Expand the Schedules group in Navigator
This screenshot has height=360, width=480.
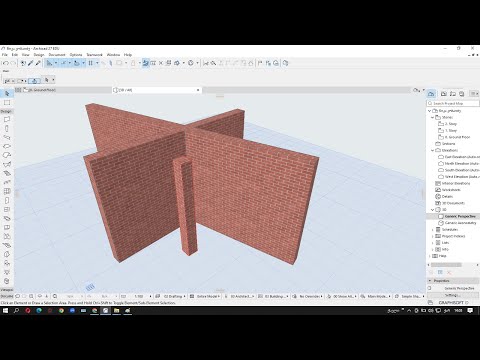(x=433, y=230)
